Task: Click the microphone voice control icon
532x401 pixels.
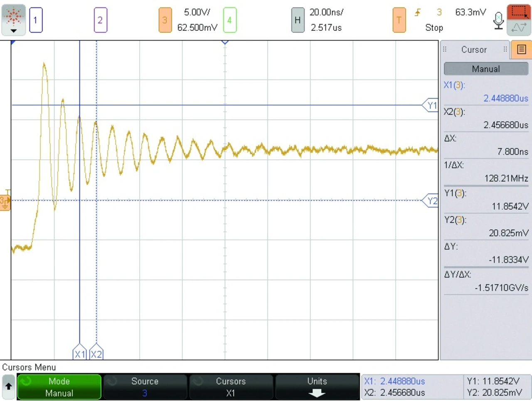Action: pyautogui.click(x=498, y=20)
